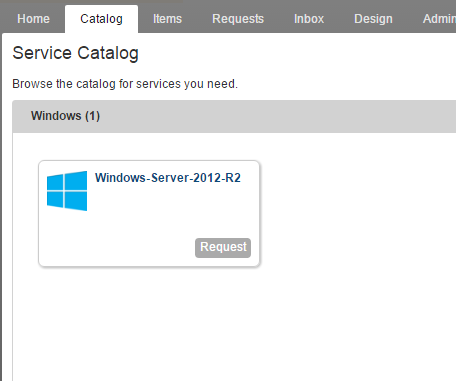Select the Catalog tab
The image size is (456, 381).
[101, 19]
